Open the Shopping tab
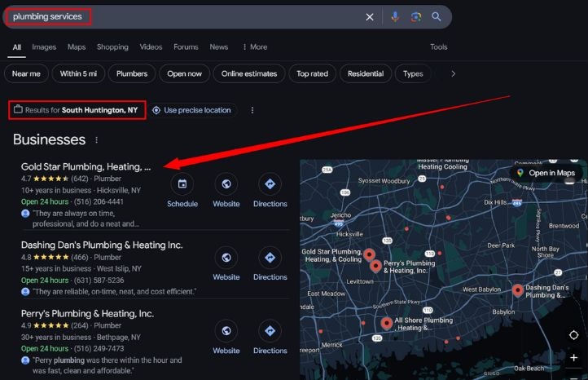Image resolution: width=588 pixels, height=380 pixels. [x=112, y=47]
